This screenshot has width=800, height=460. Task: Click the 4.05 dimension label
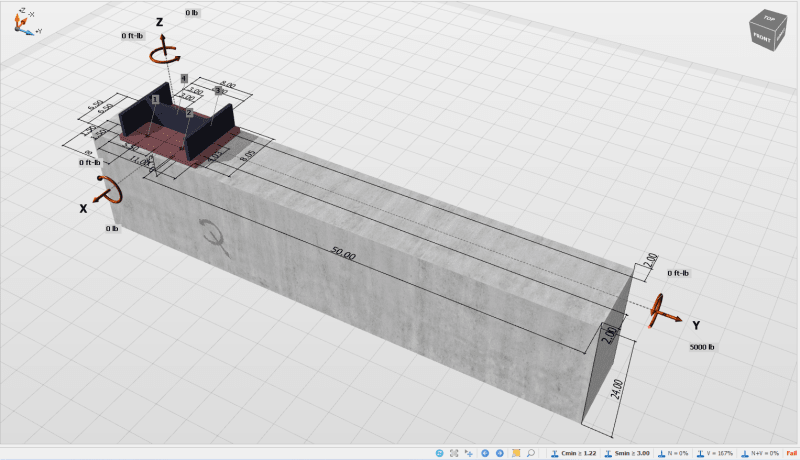click(214, 155)
